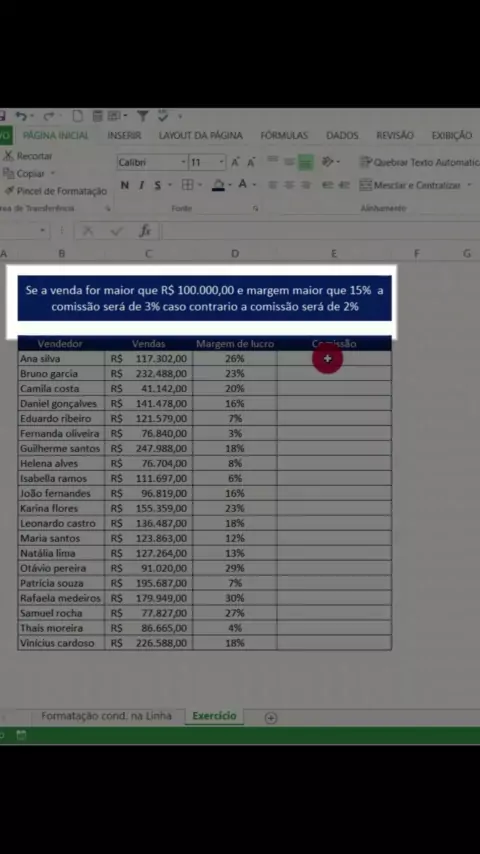Add a new sheet with plus icon
This screenshot has height=854, width=480.
(x=271, y=718)
